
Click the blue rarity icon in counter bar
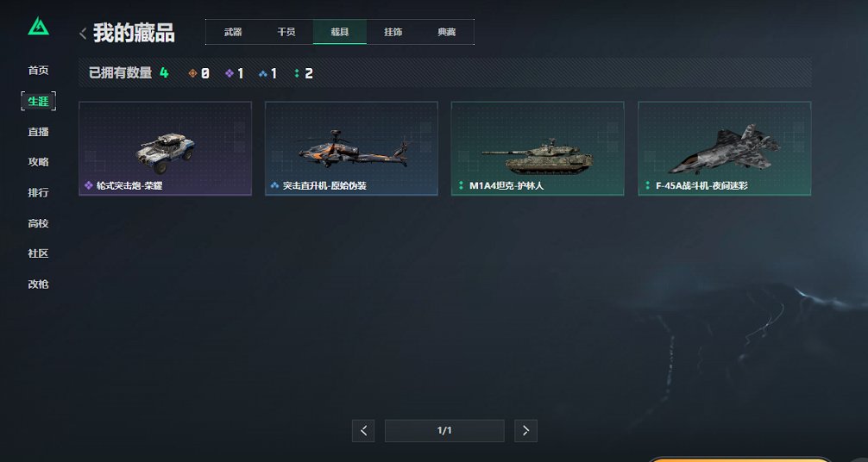point(263,73)
